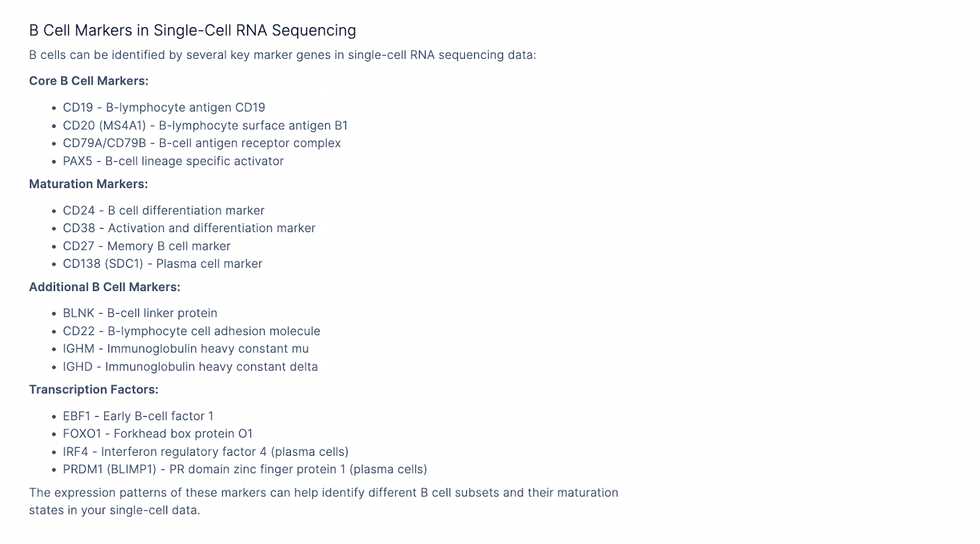Screen dimensions: 980x544
Task: Click the CD22 cell adhesion molecule entry
Action: point(192,331)
